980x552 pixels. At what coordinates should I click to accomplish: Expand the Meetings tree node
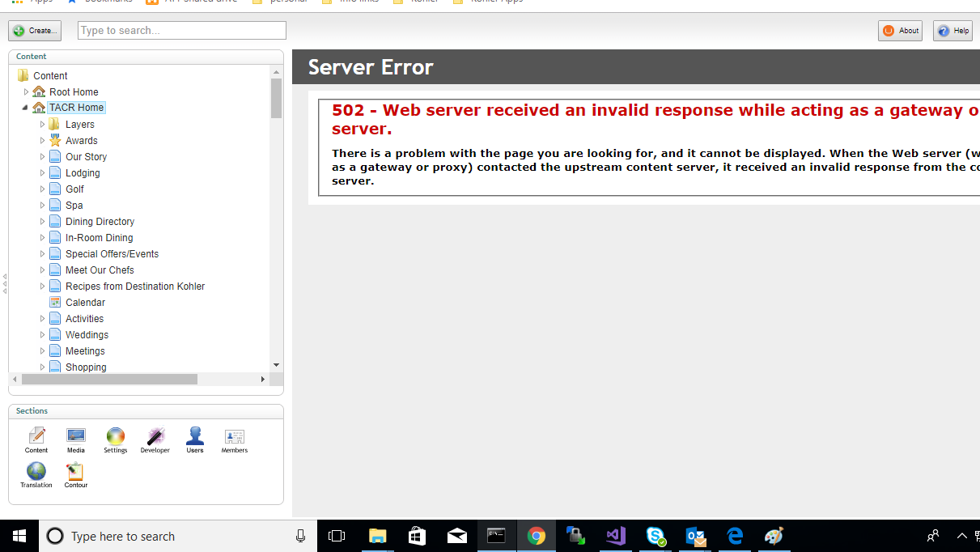point(42,350)
